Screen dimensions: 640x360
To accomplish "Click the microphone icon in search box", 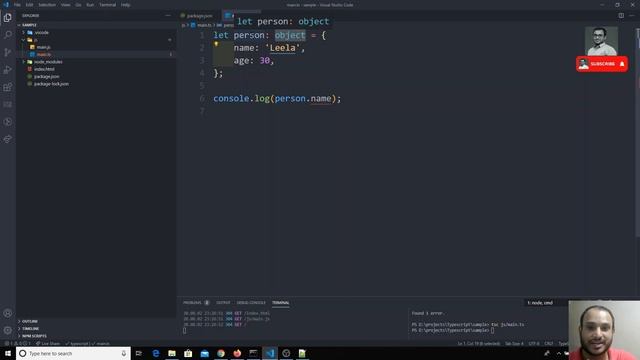I will coord(124,353).
